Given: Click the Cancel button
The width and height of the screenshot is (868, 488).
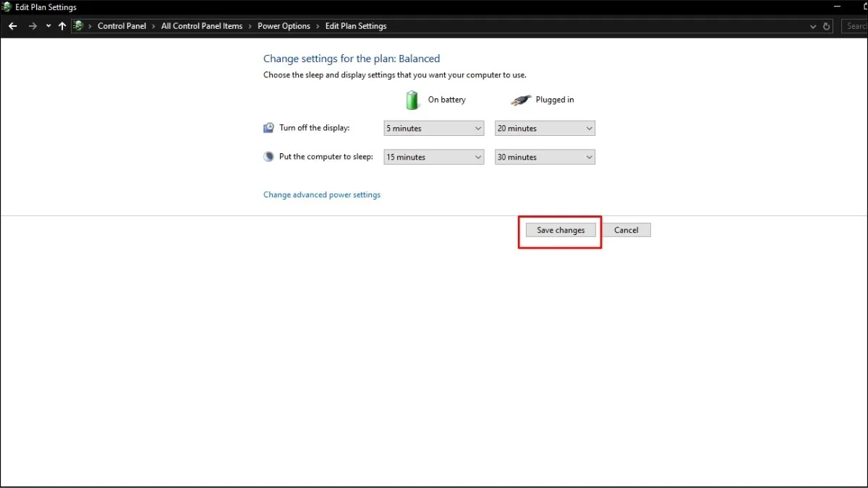Looking at the screenshot, I should pyautogui.click(x=626, y=230).
